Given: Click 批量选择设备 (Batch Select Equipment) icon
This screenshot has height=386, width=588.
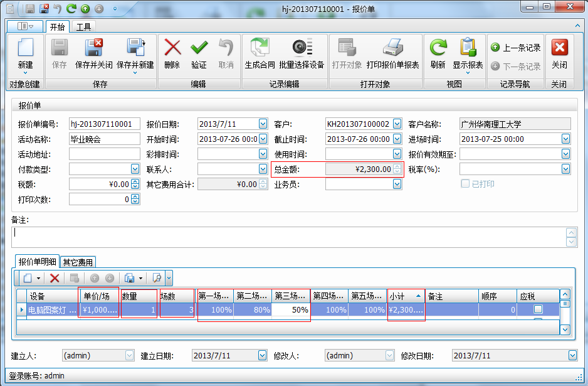Looking at the screenshot, I should pyautogui.click(x=302, y=48).
